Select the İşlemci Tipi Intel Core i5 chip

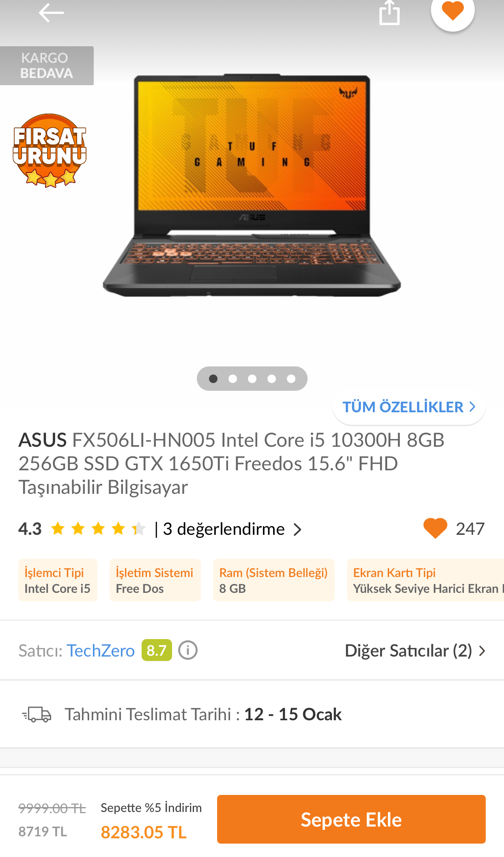58,580
